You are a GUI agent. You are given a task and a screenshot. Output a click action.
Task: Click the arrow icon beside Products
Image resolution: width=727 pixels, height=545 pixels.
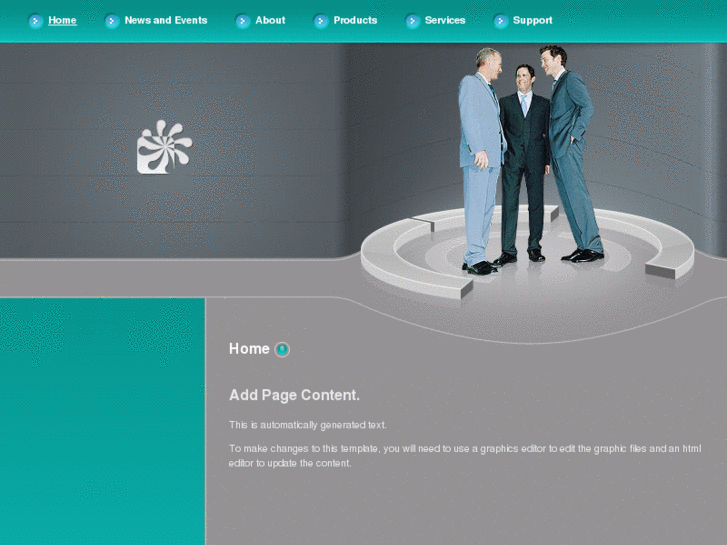pyautogui.click(x=321, y=21)
